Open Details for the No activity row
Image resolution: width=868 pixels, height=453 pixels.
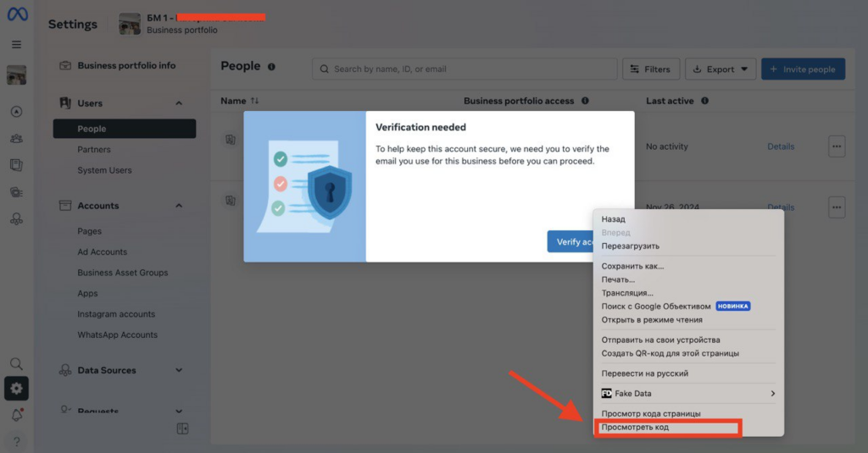click(781, 146)
